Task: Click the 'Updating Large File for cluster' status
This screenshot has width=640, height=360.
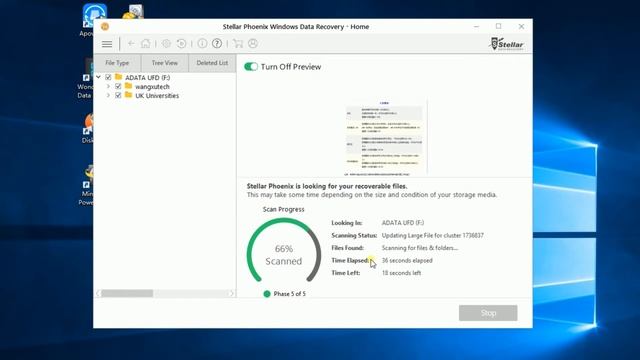Action: [433, 236]
